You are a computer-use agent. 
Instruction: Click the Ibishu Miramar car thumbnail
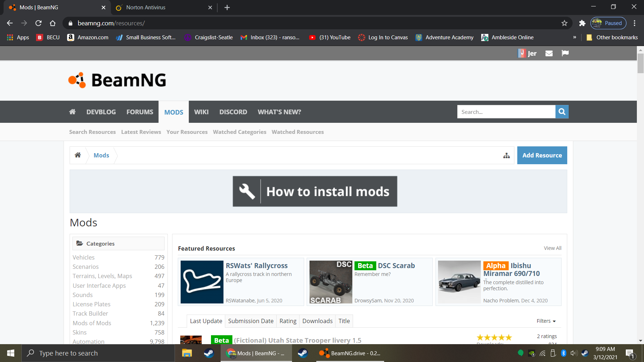459,282
